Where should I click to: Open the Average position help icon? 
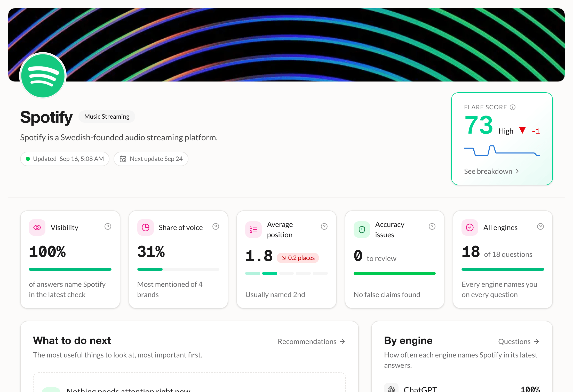(324, 226)
